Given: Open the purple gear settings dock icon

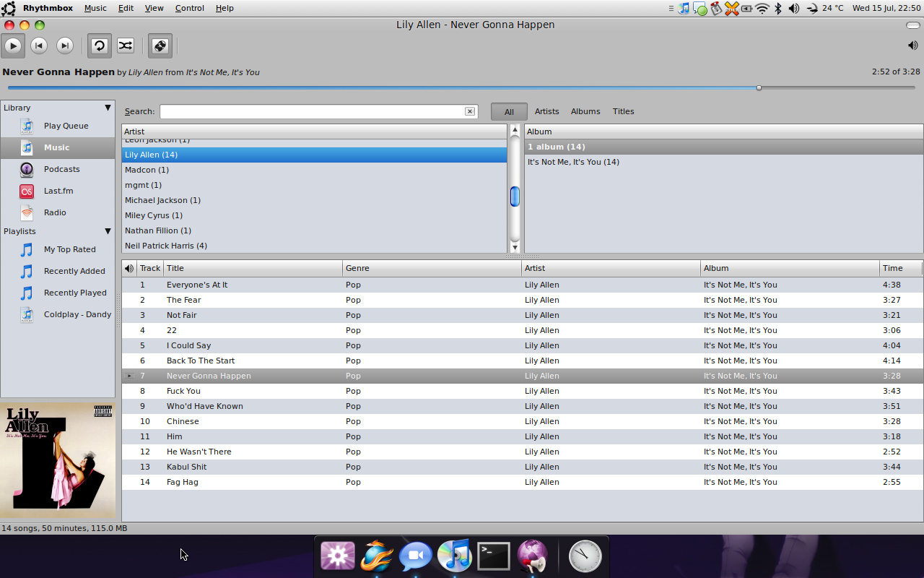Looking at the screenshot, I should coord(338,556).
